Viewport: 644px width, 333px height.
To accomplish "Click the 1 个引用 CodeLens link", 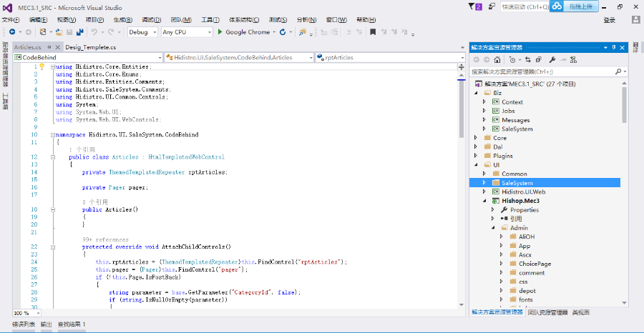I will tap(82, 149).
